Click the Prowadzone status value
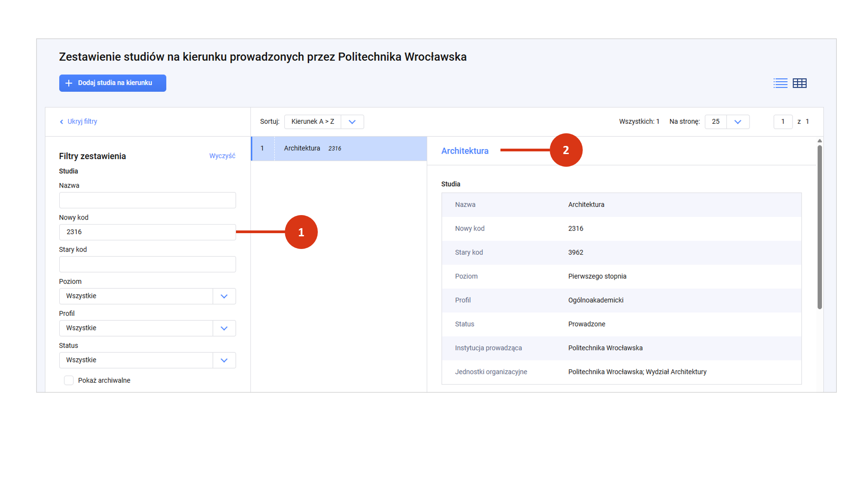This screenshot has width=868, height=488. (587, 324)
